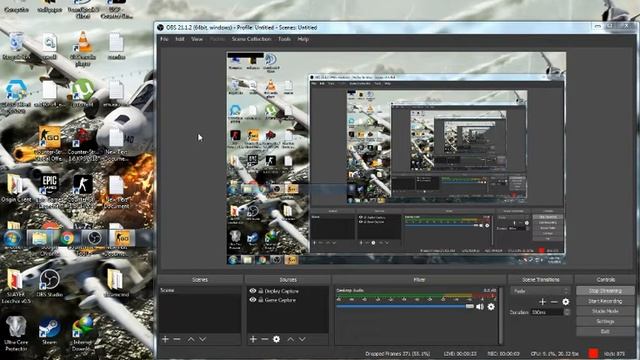This screenshot has height=360, width=640.
Task: Open the Fade transition dropdown
Action: point(540,291)
